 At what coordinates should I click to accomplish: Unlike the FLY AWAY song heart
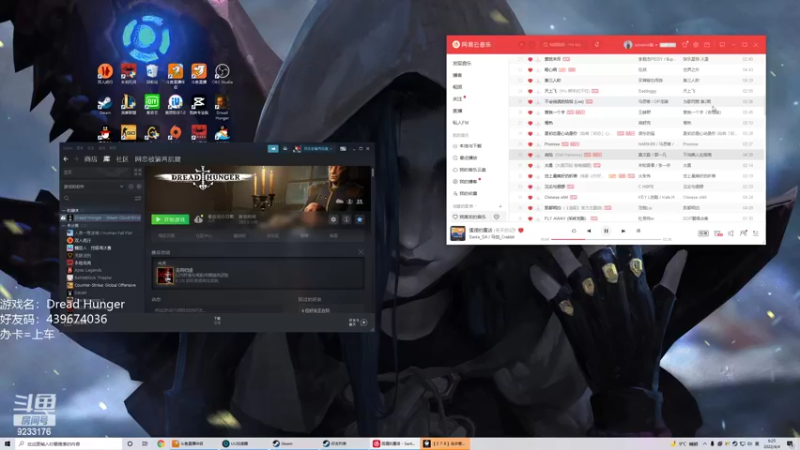(530, 218)
